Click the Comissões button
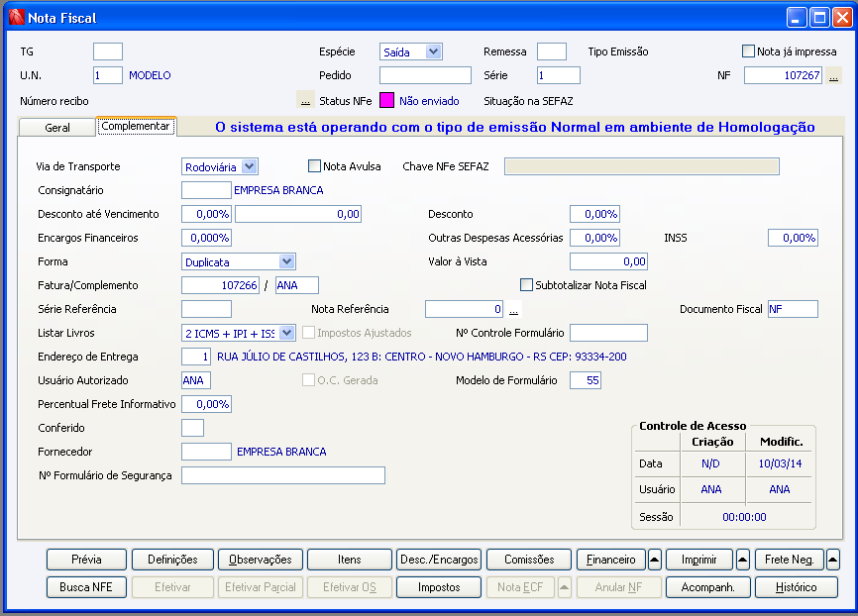Viewport: 858px width, 616px height. click(x=529, y=560)
